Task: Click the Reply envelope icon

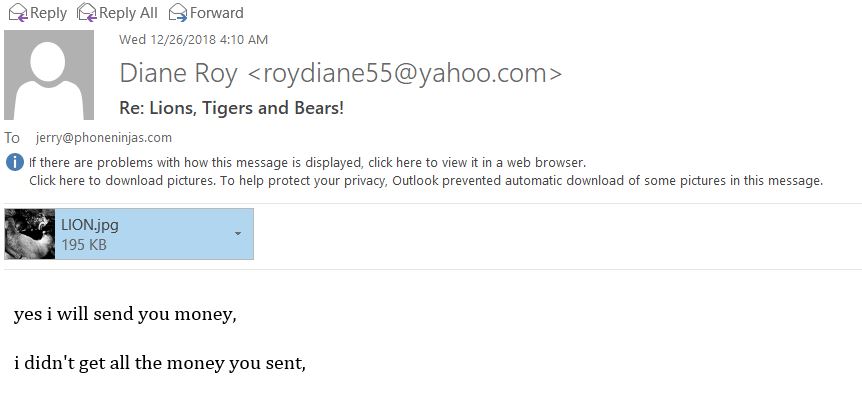Action: [x=18, y=12]
